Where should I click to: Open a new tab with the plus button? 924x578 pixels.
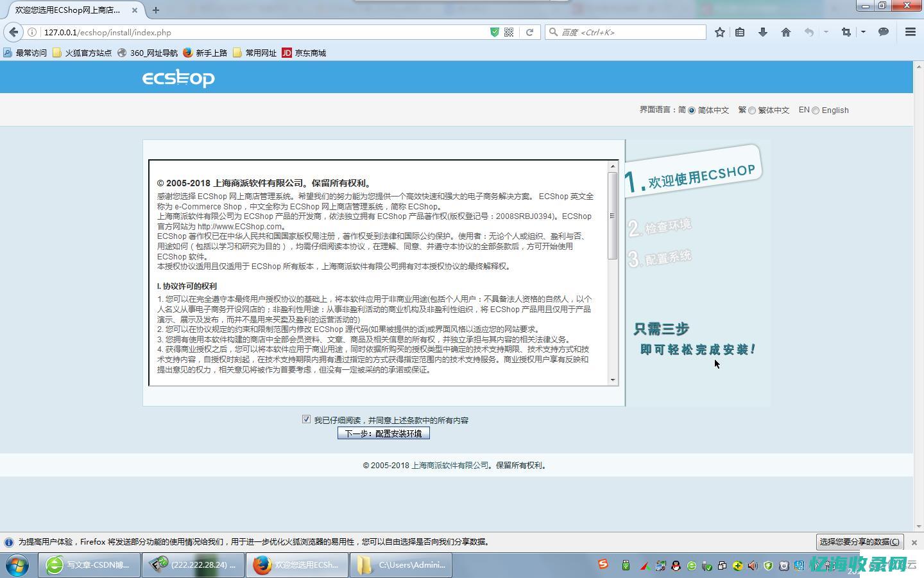pos(156,10)
